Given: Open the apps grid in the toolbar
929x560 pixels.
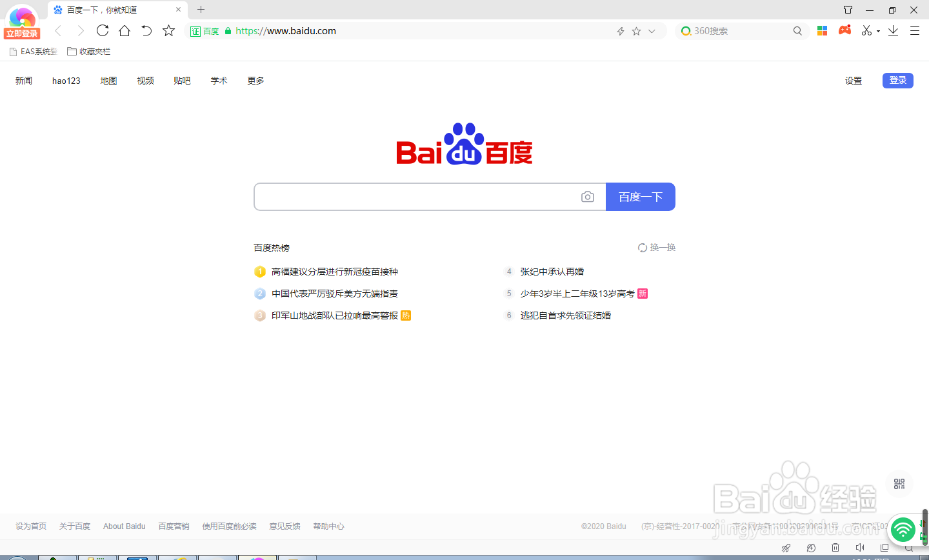Looking at the screenshot, I should click(822, 30).
